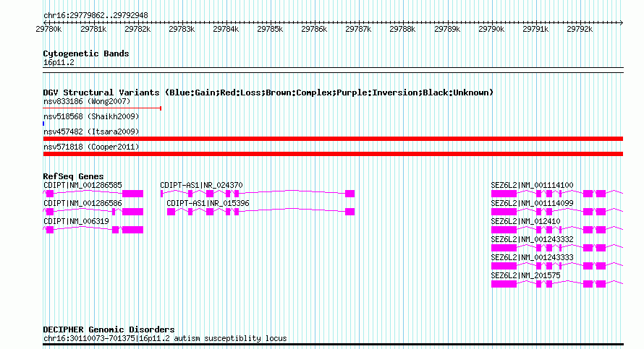Image resolution: width=644 pixels, height=349 pixels.
Task: Open CDIPT-AS1|NR_015396 transcript label
Action: 208,204
